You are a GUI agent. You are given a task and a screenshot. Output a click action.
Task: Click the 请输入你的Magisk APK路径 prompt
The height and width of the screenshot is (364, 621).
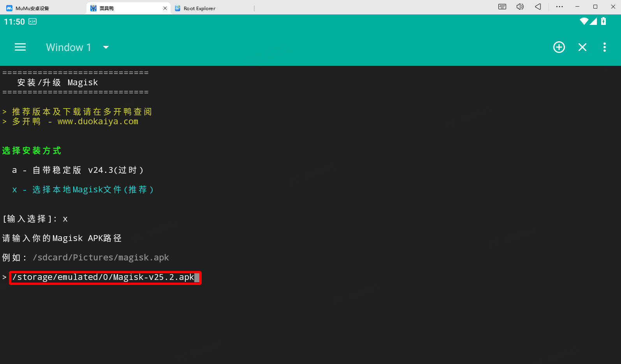pyautogui.click(x=62, y=238)
